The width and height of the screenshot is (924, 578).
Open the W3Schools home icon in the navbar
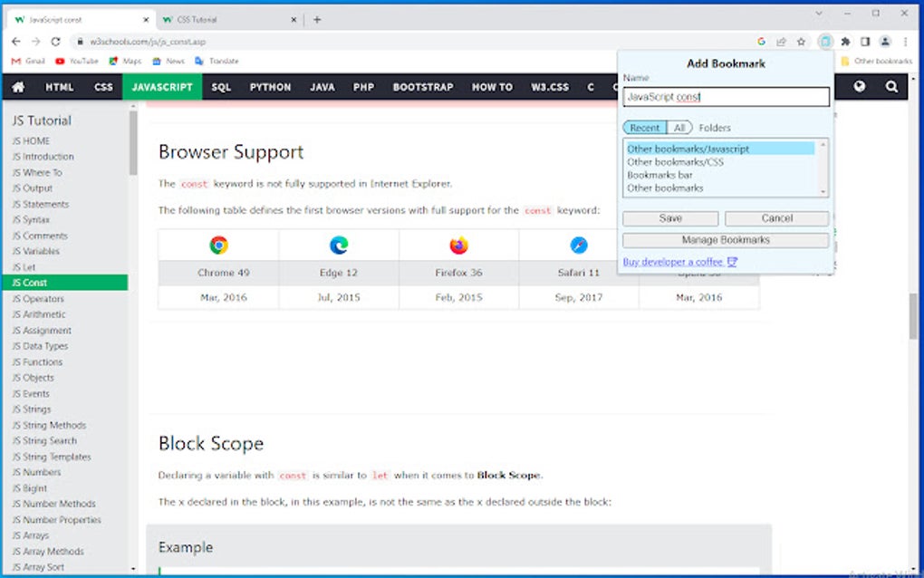click(18, 87)
